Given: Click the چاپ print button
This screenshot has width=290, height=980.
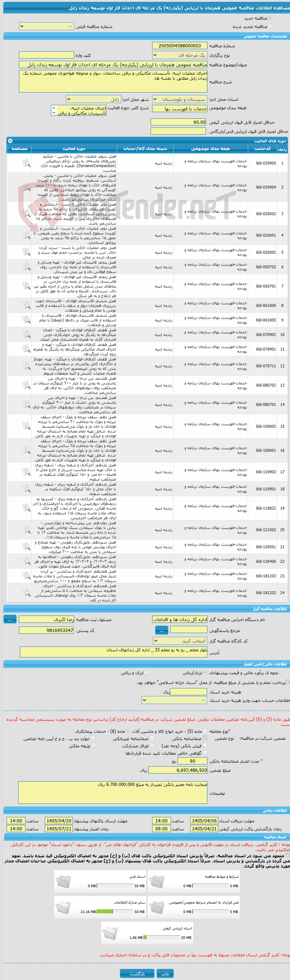Looking at the screenshot, I should click(165, 973).
